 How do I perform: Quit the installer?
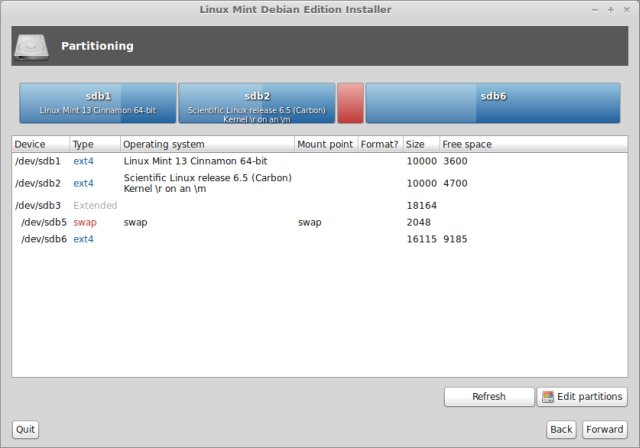coord(25,430)
